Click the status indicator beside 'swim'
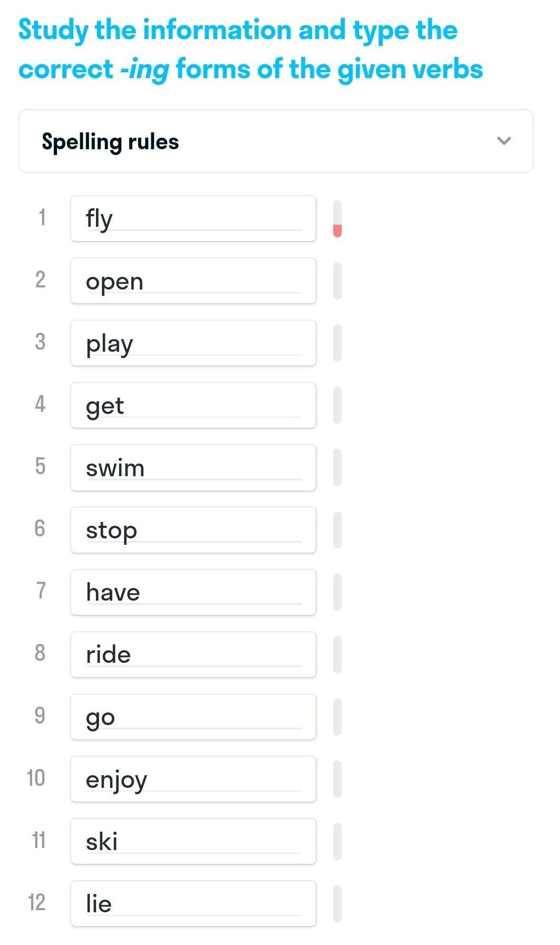The image size is (560, 945). pos(337,468)
